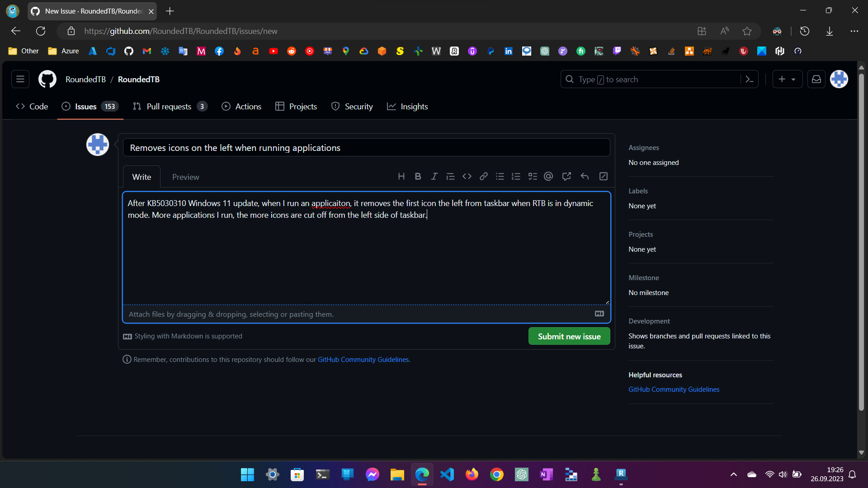Mention a user with the @ icon
Viewport: 868px width, 488px height.
click(x=548, y=176)
